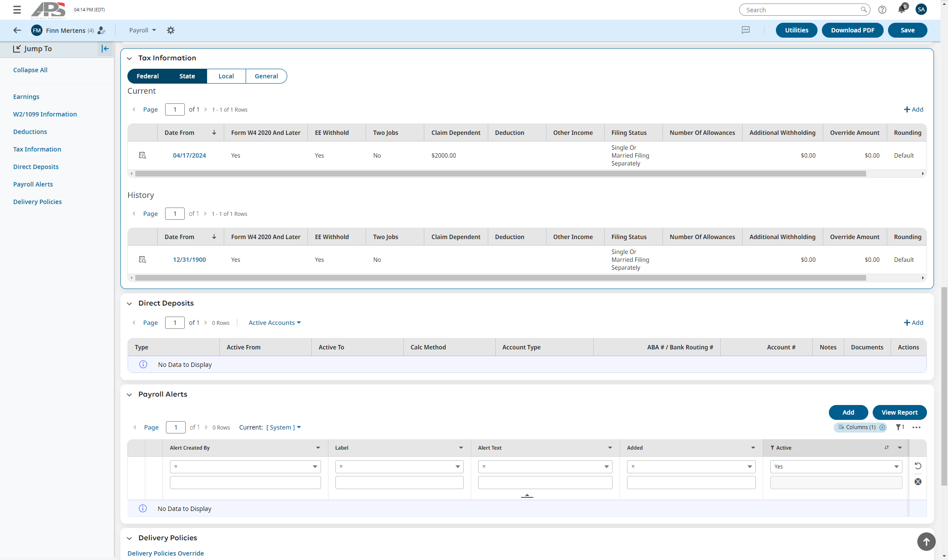This screenshot has width=948, height=560.
Task: Collapse the Jump To sidebar panel
Action: (105, 49)
